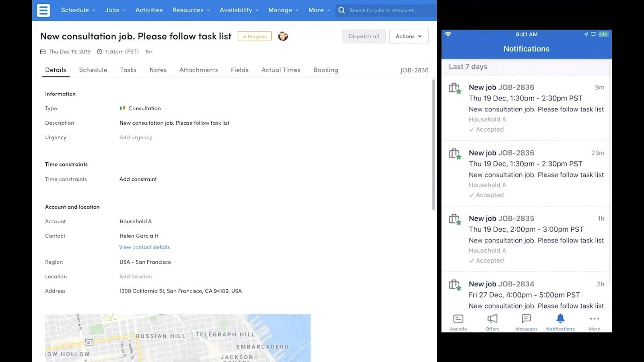
Task: Click the address 1300 California St text
Action: [x=181, y=291]
